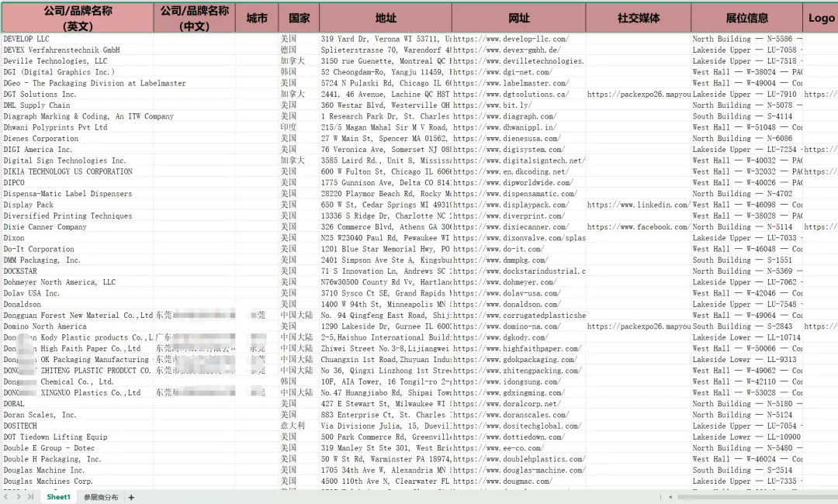Select the 社交媒体 header cell
The height and width of the screenshot is (504, 838).
coord(638,18)
